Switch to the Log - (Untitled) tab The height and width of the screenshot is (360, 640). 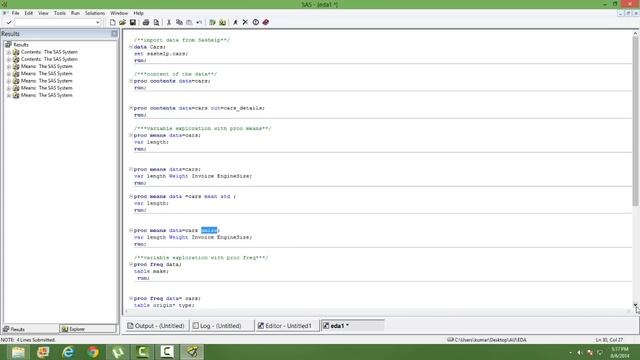(222, 326)
